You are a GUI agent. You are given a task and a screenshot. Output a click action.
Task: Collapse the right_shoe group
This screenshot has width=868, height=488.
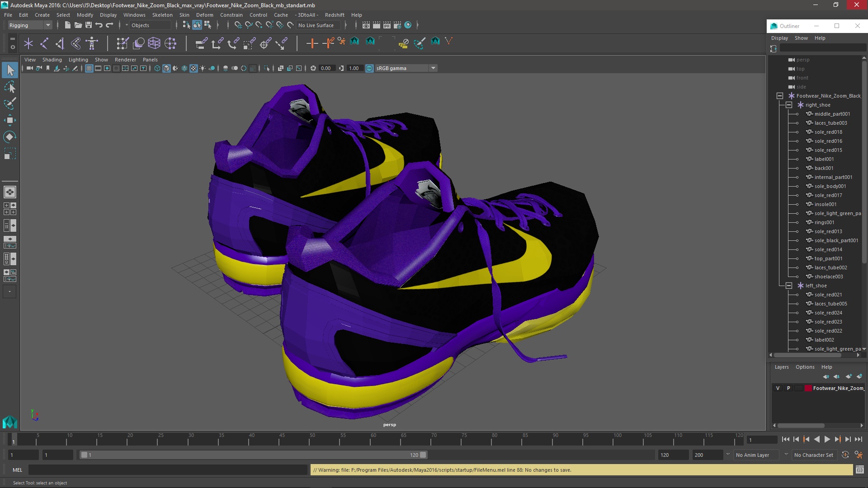(789, 105)
